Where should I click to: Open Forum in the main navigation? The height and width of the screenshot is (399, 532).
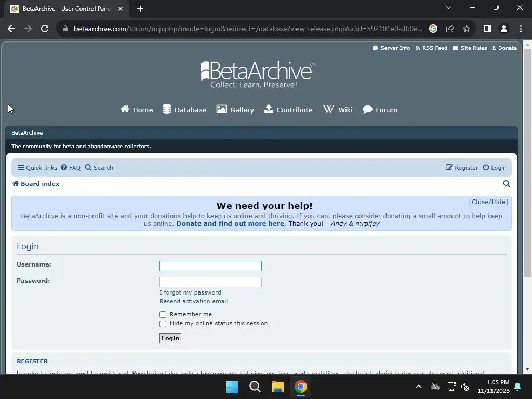pos(380,110)
